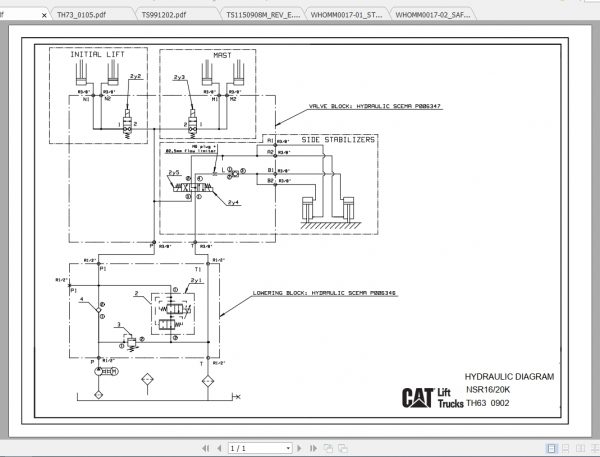Toggle single page view mode
Image resolution: width=600 pixels, height=457 pixels.
coord(551,448)
